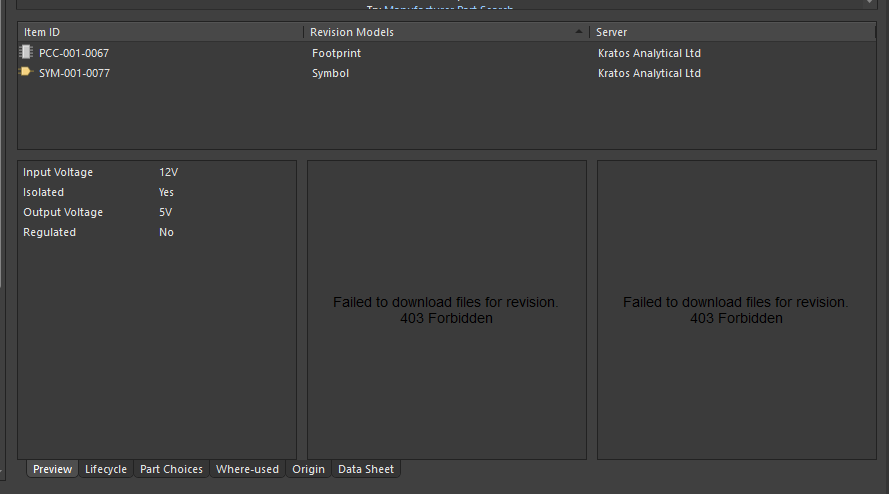The width and height of the screenshot is (889, 494).
Task: Select the Output Voltage parameter label
Action: pyautogui.click(x=63, y=212)
